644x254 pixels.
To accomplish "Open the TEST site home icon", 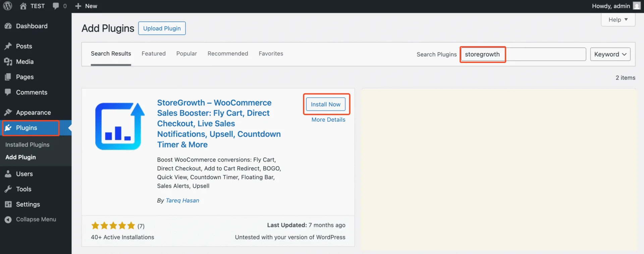I will (23, 6).
